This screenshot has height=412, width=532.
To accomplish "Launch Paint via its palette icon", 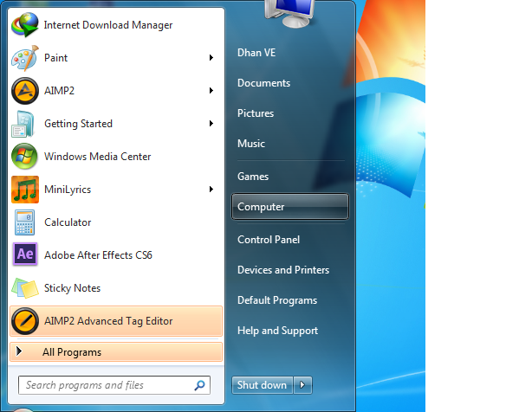I will tap(25, 58).
